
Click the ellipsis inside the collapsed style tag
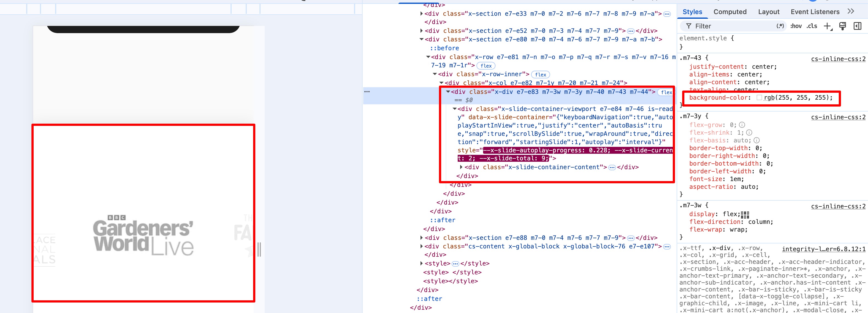(455, 264)
